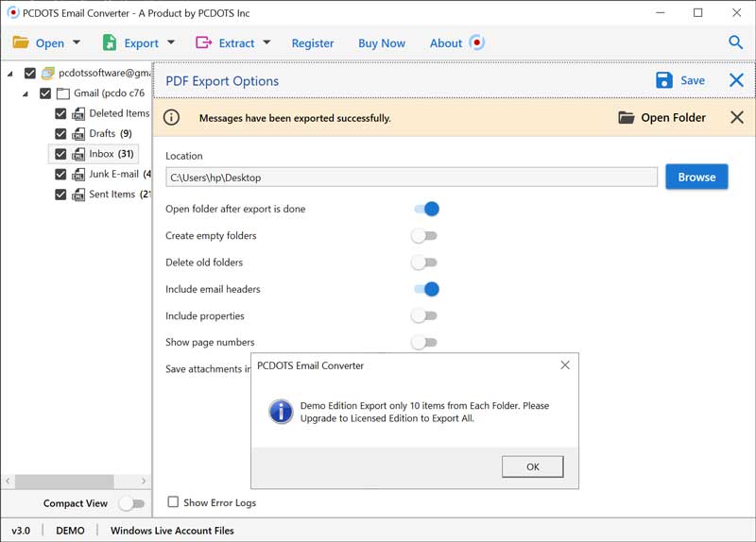756x542 pixels.
Task: Click the folder tree horizontal scrollbar thumb
Action: coord(64,481)
